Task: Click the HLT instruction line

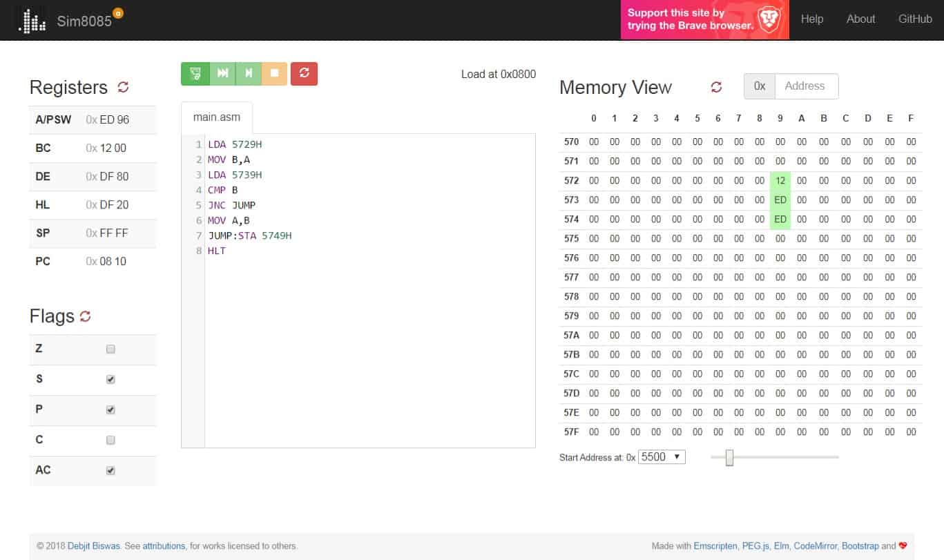Action: click(216, 251)
